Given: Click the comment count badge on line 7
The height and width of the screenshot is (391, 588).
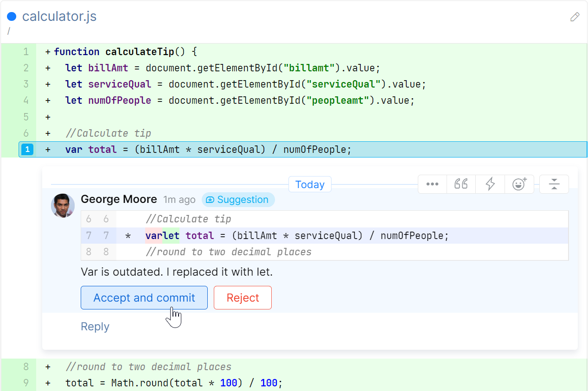Looking at the screenshot, I should 27,150.
